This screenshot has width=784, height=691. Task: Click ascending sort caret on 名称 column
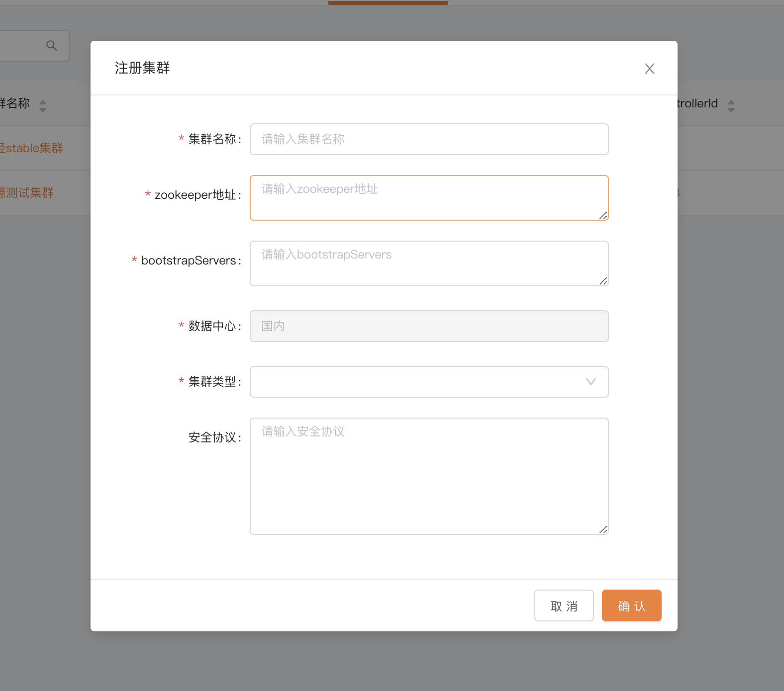(x=43, y=102)
